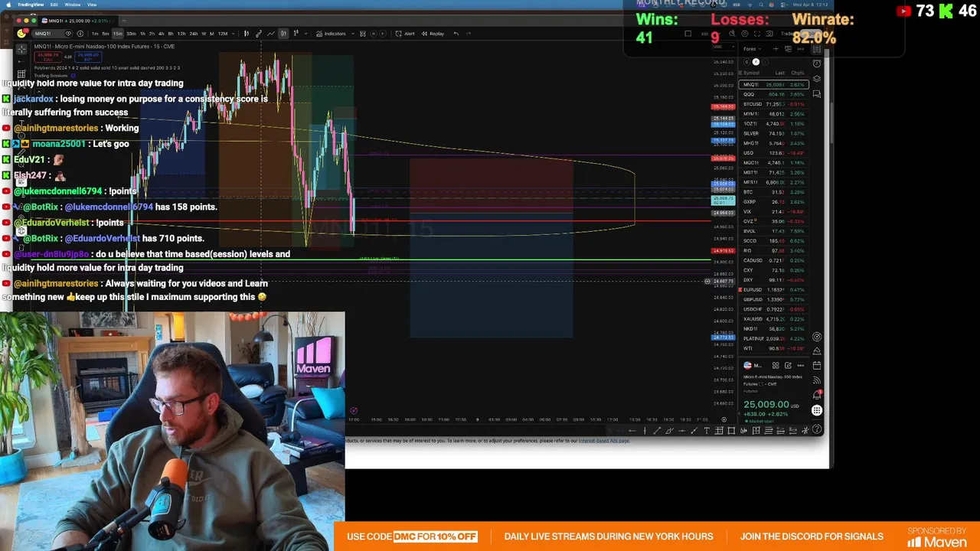Open the help center question icon
This screenshot has width=980, height=551.
click(817, 429)
